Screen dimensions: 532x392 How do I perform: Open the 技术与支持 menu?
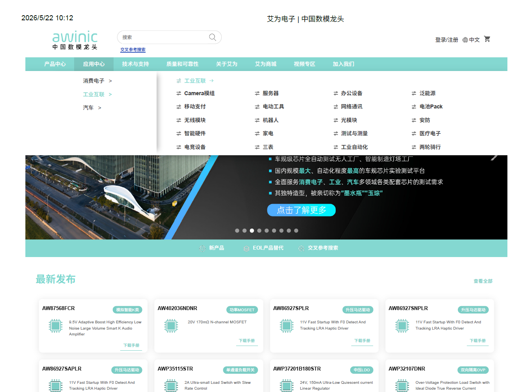(x=135, y=64)
